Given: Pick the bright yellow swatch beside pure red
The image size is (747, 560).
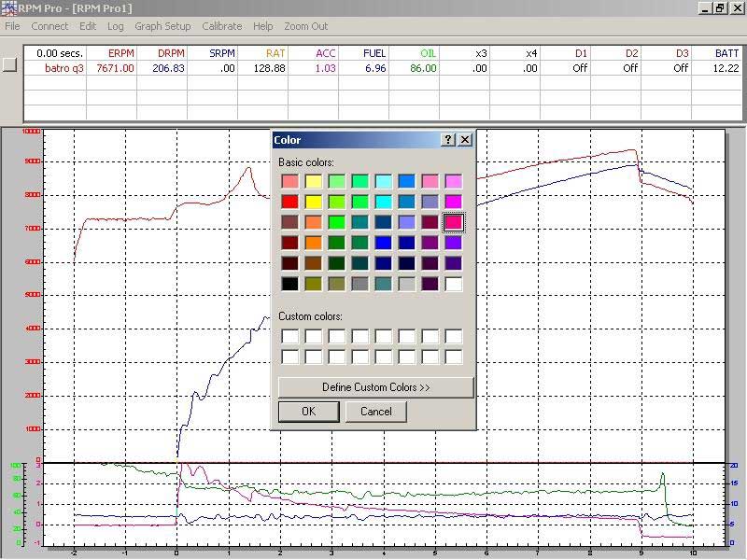Looking at the screenshot, I should 313,202.
